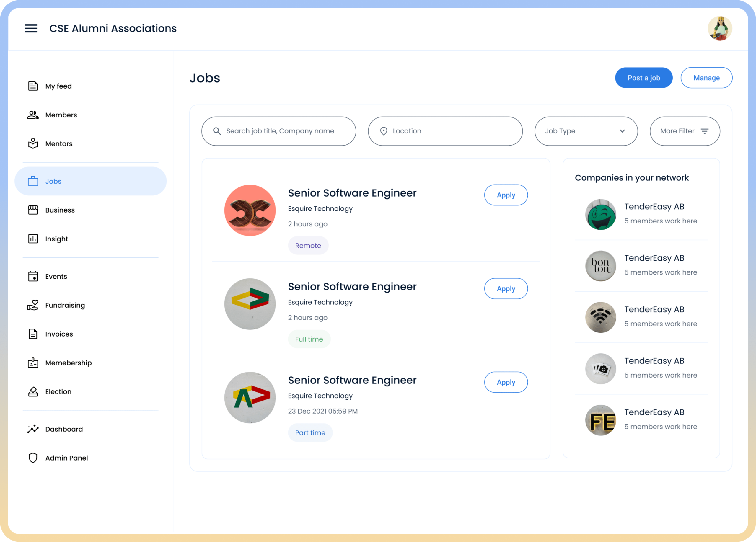Open the Events menu item

[56, 277]
